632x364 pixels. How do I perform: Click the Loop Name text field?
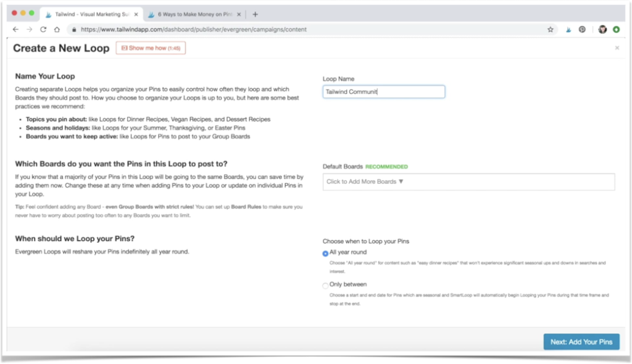click(x=384, y=92)
